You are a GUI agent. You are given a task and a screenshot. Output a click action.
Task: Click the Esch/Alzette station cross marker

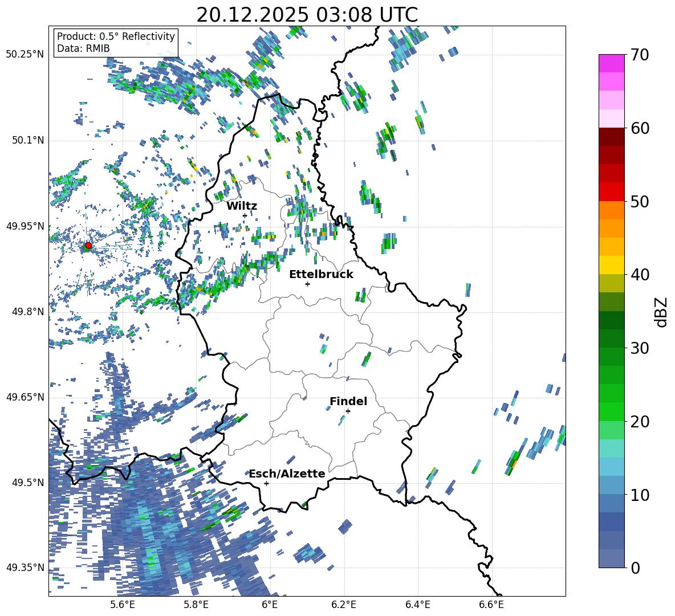tap(266, 483)
